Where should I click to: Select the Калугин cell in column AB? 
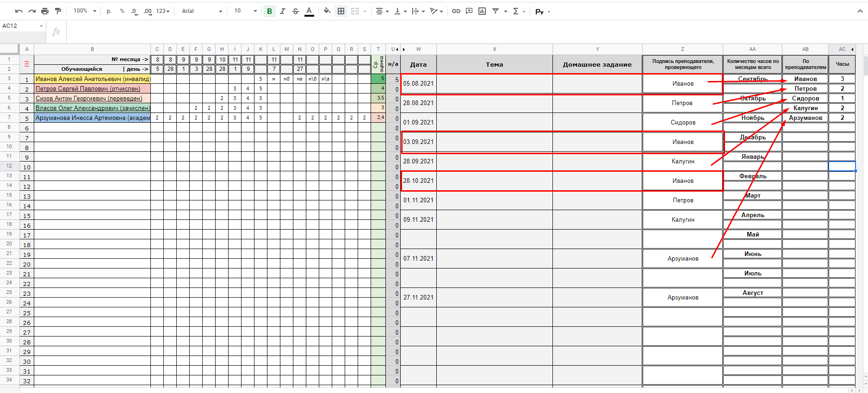point(805,108)
